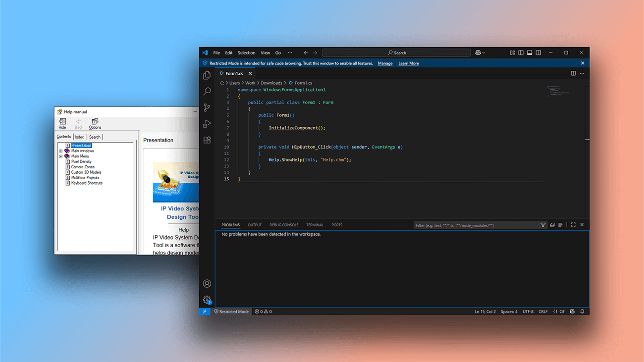
Task: Click the Manage link in Restricted Mode banner
Action: [x=385, y=63]
